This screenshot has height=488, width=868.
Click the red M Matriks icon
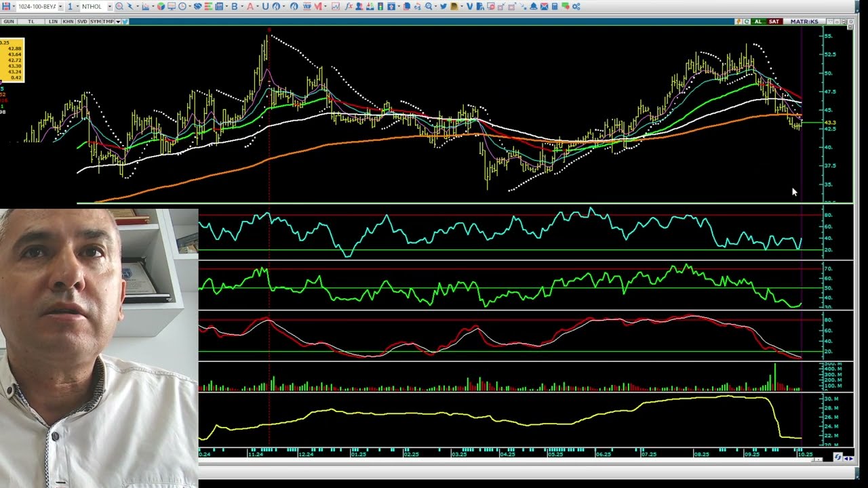pyautogui.click(x=318, y=6)
